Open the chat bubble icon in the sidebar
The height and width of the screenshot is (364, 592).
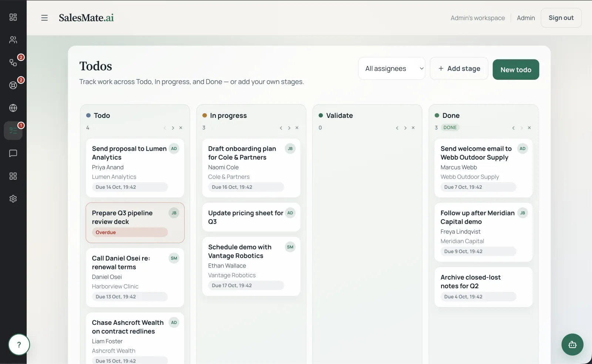click(x=13, y=153)
